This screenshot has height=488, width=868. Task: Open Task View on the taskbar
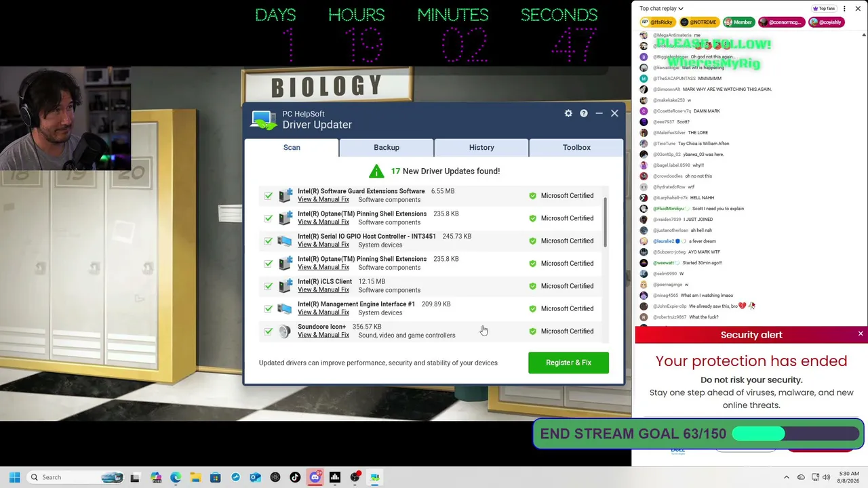coord(135,477)
